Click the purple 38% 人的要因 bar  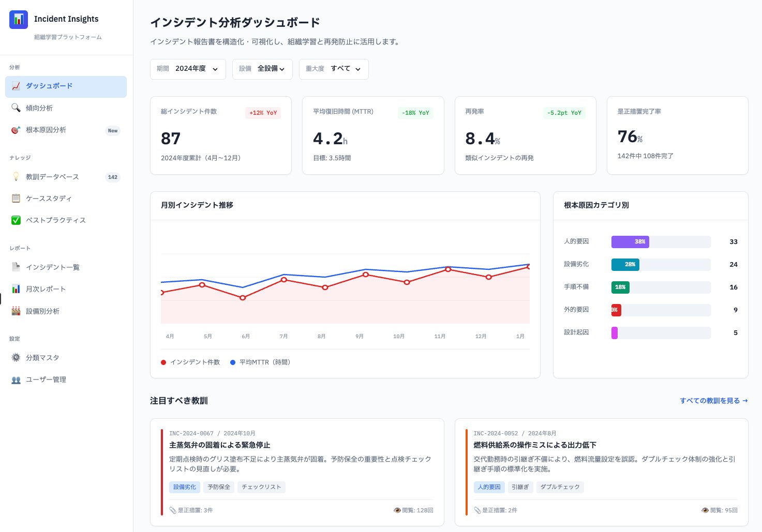630,242
